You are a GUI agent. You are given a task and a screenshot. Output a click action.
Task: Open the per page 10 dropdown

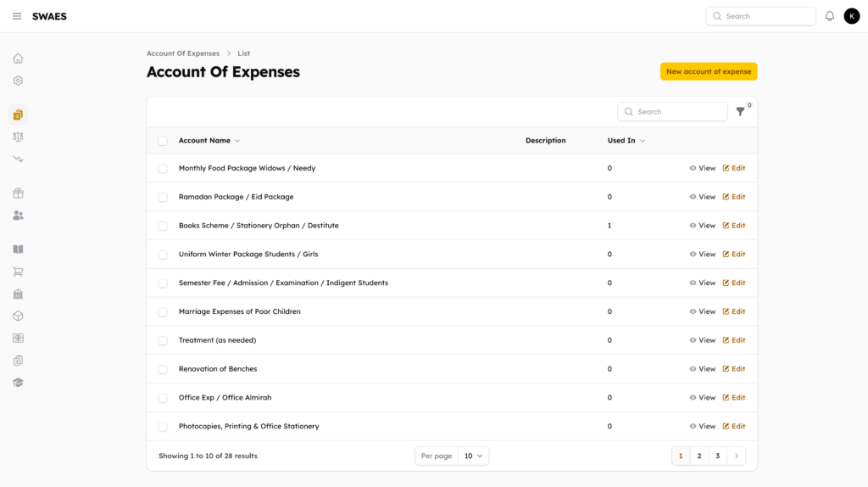tap(473, 456)
